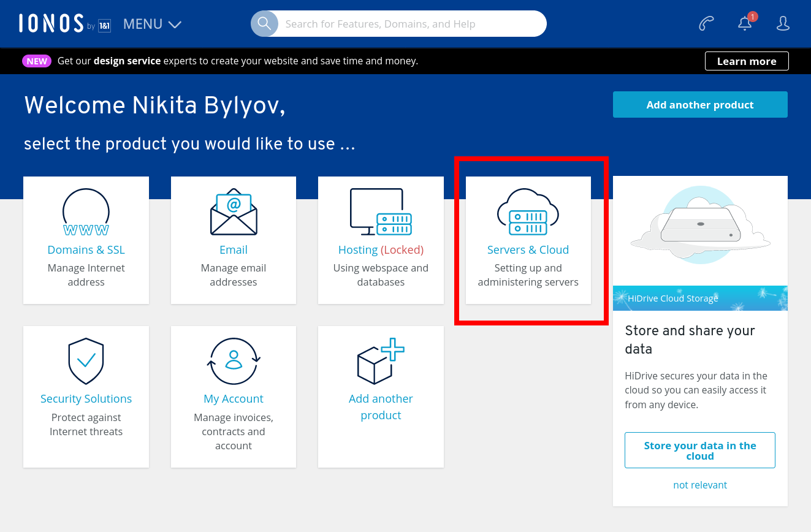The image size is (811, 532).
Task: Click the 'HiDrive secures your data' text
Action: pos(696,390)
